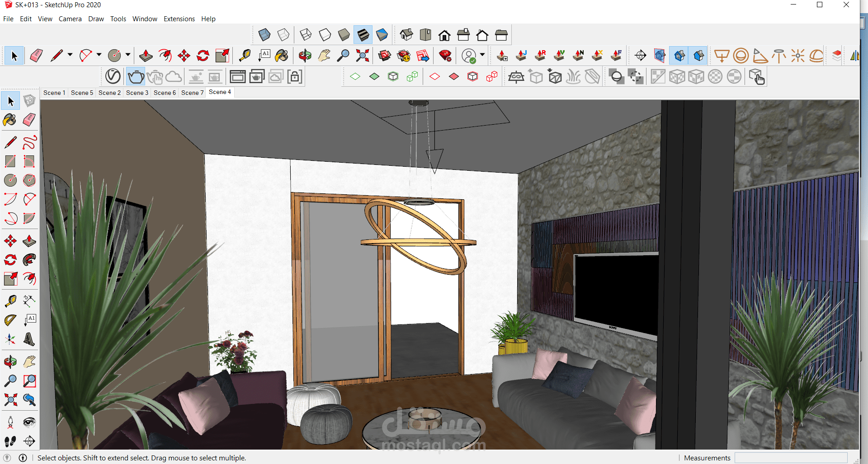Screen dimensions: 868x464
Task: Select the Joint Push Pull J icon
Action: click(x=521, y=56)
